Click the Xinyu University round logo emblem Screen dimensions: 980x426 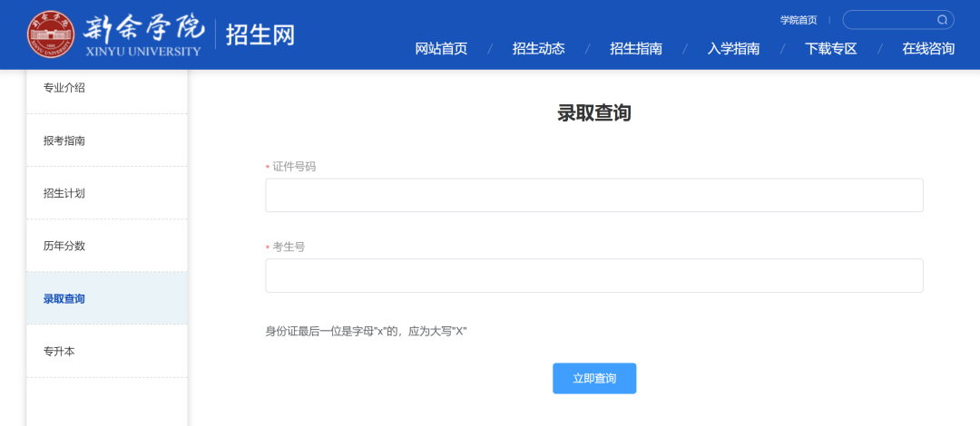coord(51,34)
